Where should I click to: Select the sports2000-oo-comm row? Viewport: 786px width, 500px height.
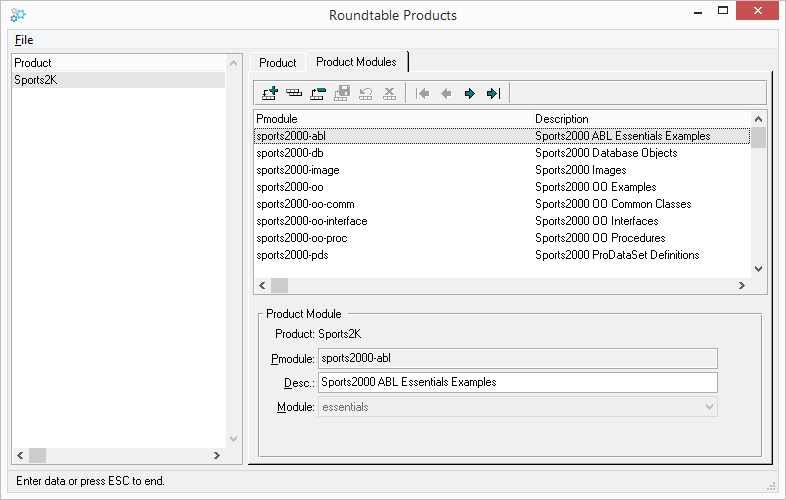[502, 204]
